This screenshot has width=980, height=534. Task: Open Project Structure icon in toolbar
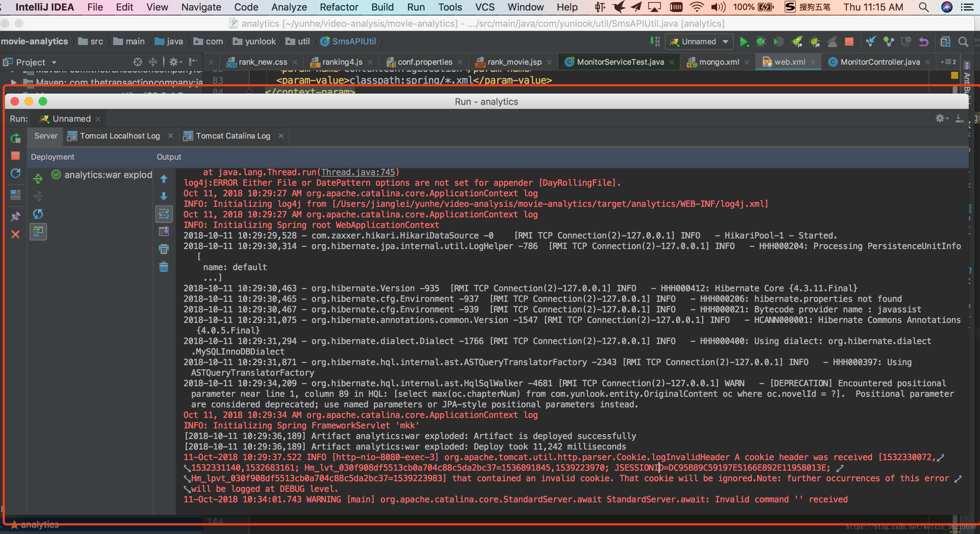[x=946, y=42]
